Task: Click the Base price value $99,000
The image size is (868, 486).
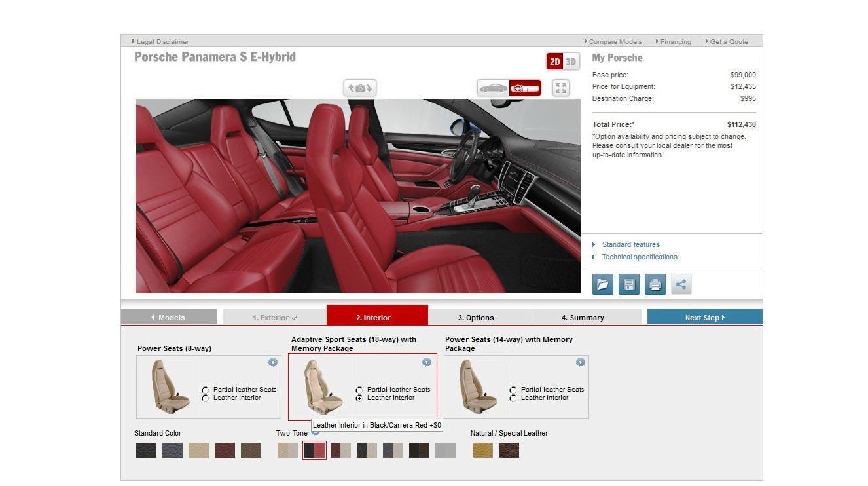Action: (743, 75)
